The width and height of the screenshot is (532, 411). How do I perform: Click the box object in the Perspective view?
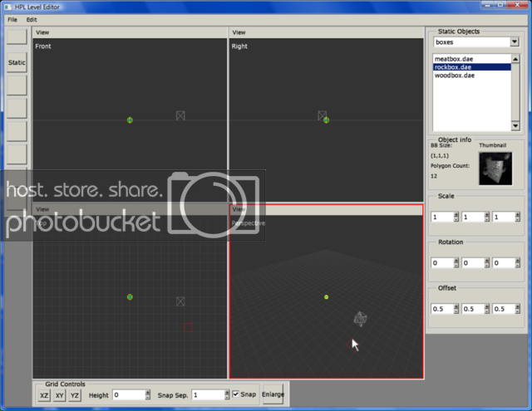[x=359, y=318]
